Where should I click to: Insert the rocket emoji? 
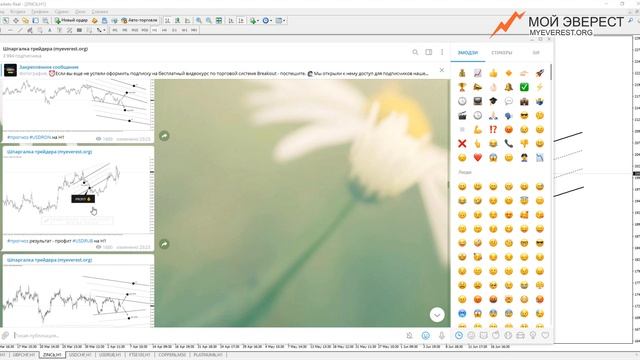[x=540, y=73]
